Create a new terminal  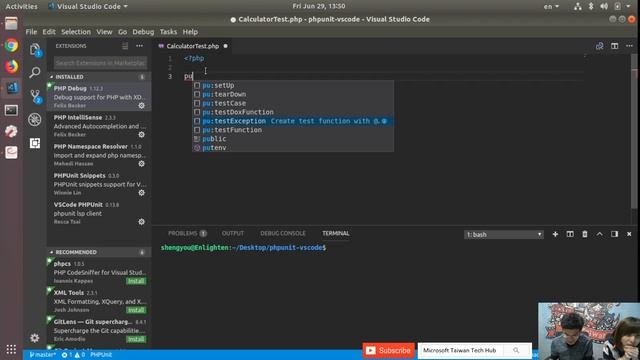tap(555, 234)
